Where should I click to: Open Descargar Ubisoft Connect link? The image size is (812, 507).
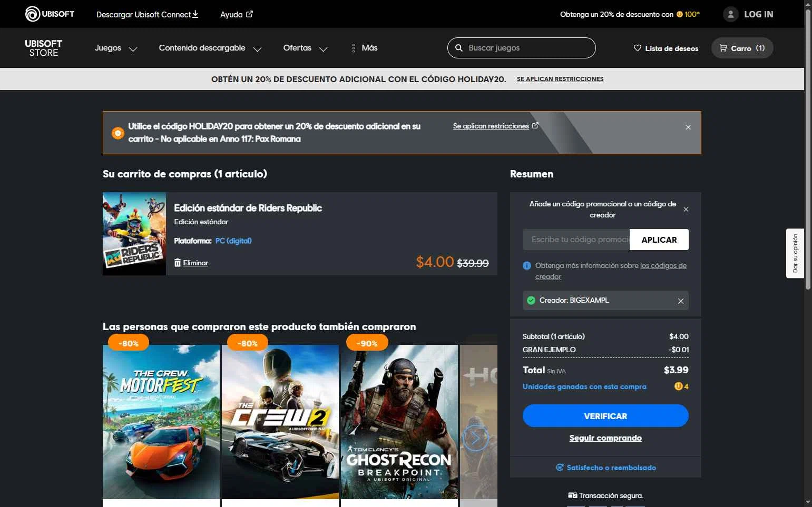click(x=148, y=14)
